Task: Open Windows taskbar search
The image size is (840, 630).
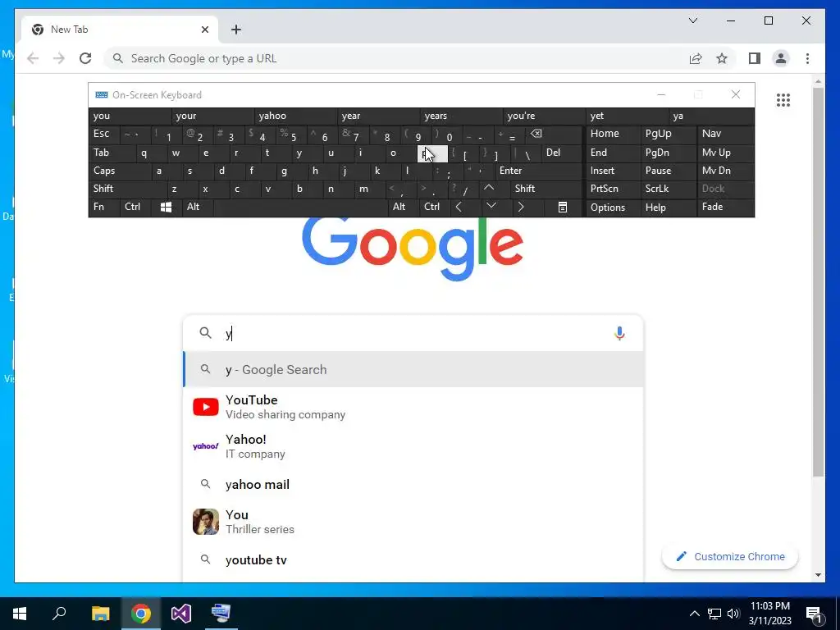Action: [59, 614]
